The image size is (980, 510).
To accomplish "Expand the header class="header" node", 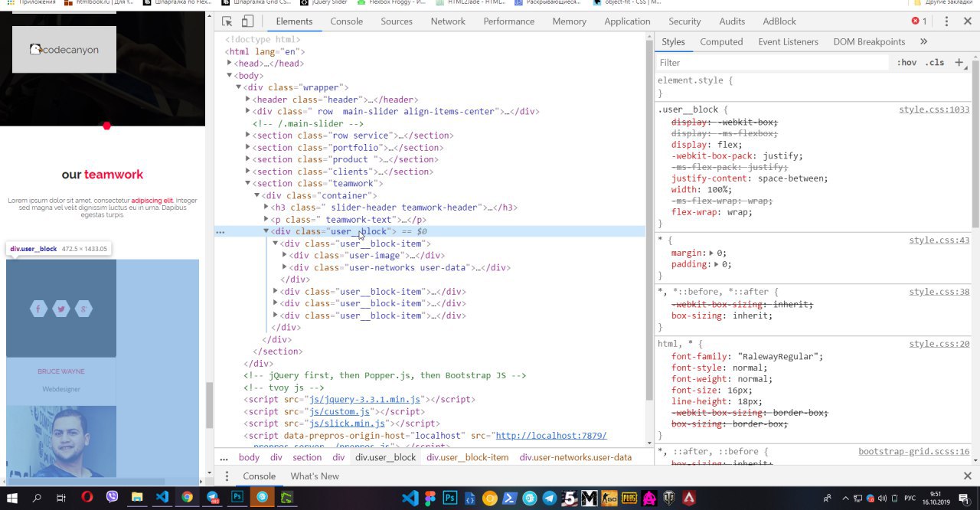I will (x=248, y=100).
